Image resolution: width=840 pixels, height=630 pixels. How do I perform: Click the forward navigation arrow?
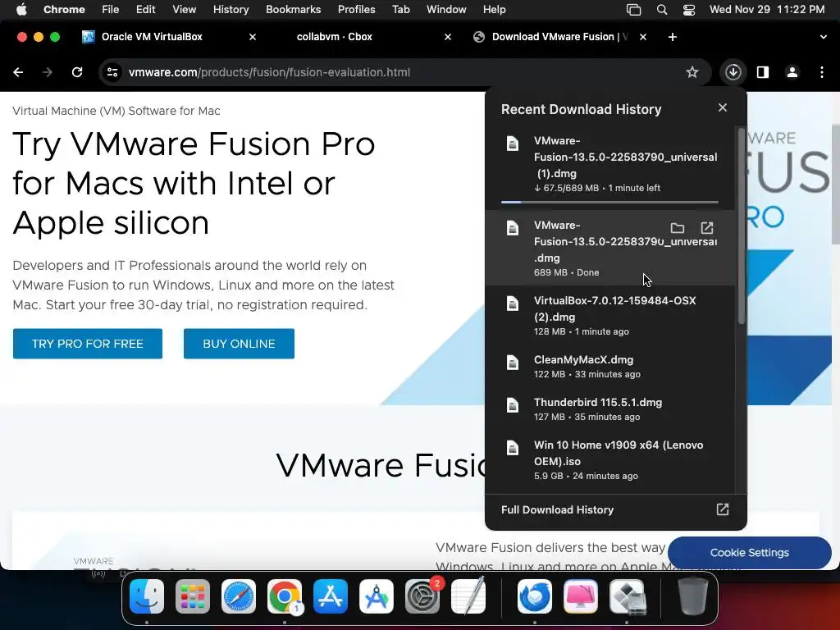click(x=48, y=72)
